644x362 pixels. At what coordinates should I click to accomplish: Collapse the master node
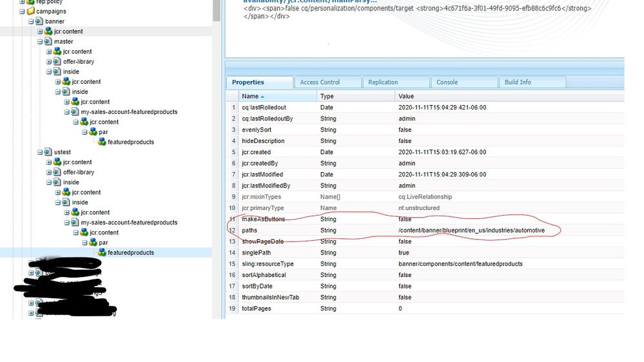point(40,41)
